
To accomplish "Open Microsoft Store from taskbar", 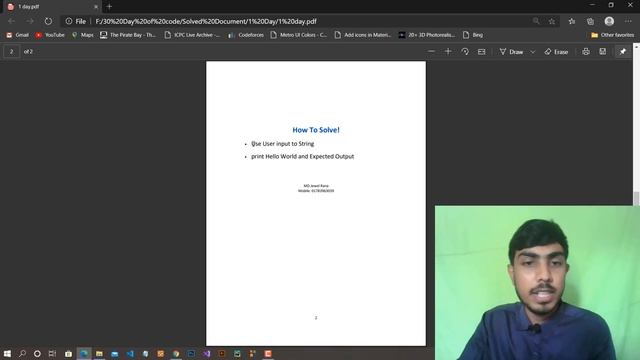I will point(68,353).
